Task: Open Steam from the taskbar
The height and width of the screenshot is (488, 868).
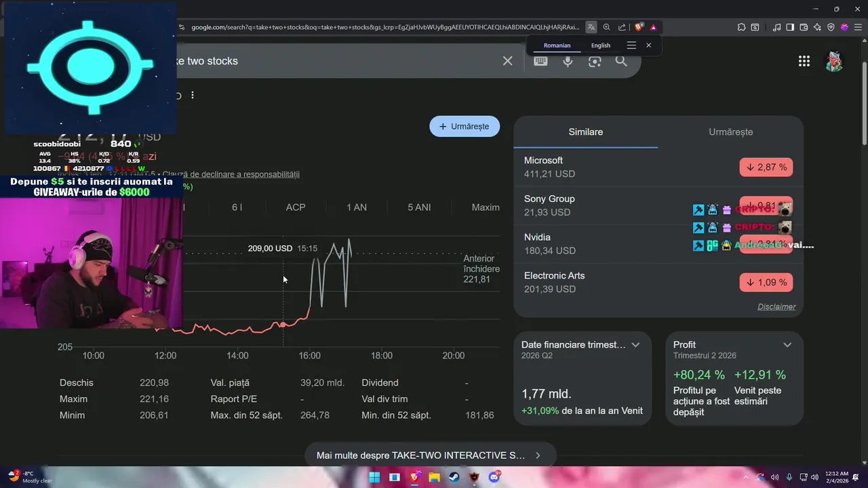Action: coord(454,477)
